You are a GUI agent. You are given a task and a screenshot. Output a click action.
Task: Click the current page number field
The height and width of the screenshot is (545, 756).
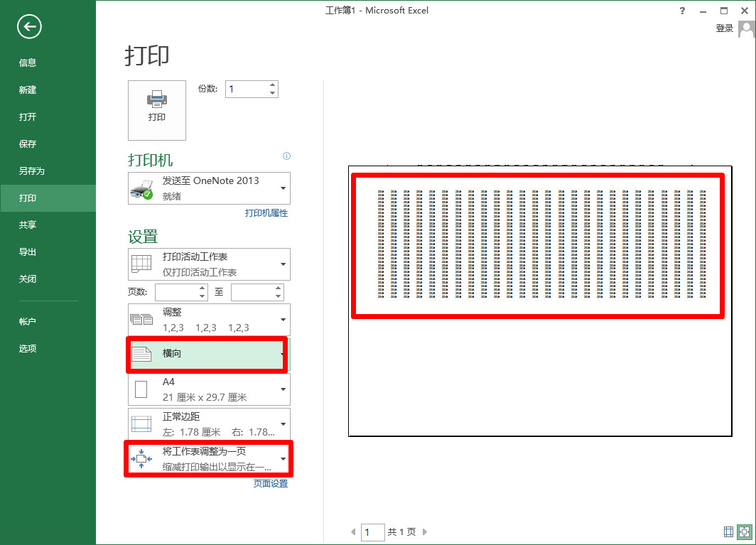372,531
